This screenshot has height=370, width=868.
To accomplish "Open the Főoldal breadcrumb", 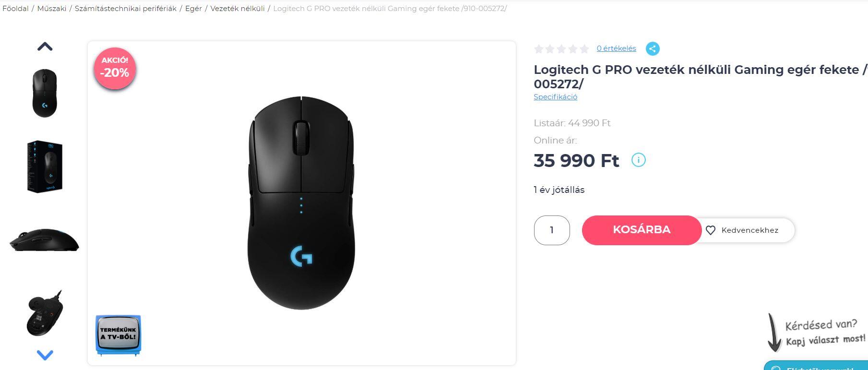I will [x=15, y=9].
